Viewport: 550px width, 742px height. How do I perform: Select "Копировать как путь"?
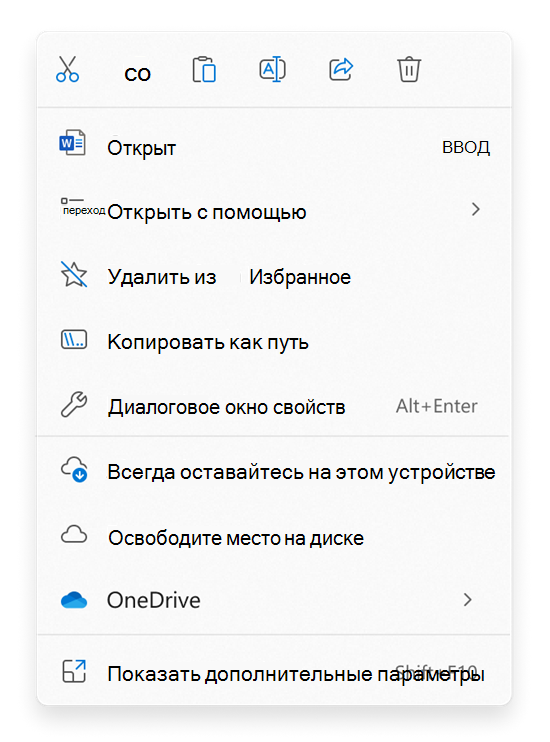[x=274, y=342]
